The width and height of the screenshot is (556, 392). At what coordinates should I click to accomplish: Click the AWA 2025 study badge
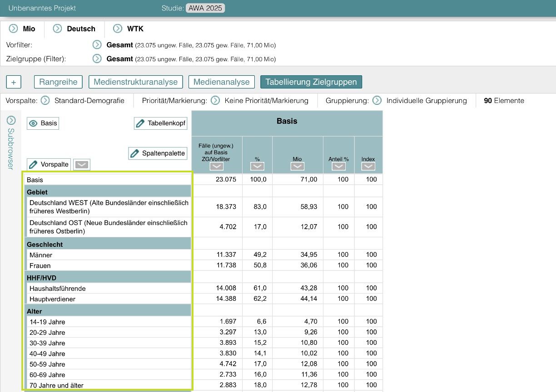point(205,8)
